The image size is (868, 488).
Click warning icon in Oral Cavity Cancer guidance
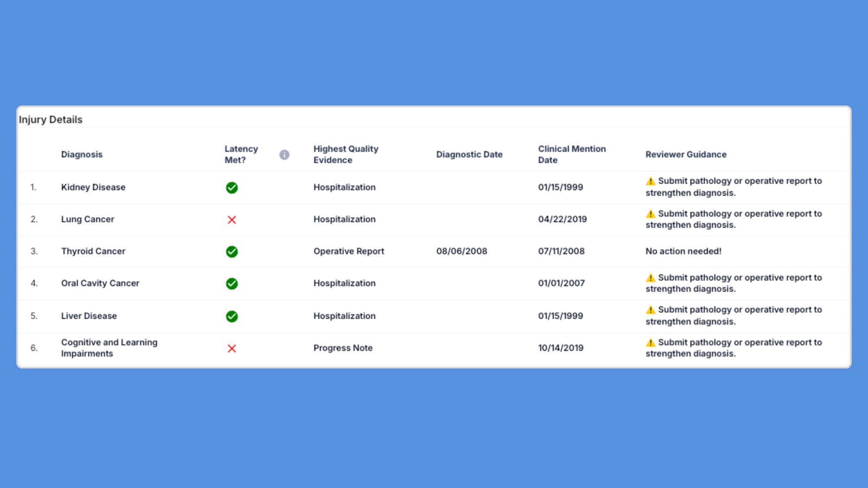[651, 278]
